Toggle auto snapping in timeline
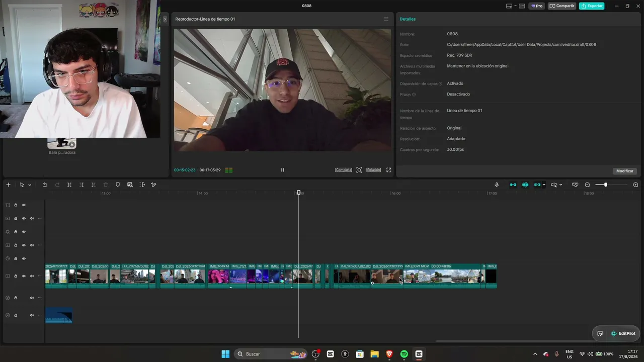The height and width of the screenshot is (362, 644). tap(525, 185)
